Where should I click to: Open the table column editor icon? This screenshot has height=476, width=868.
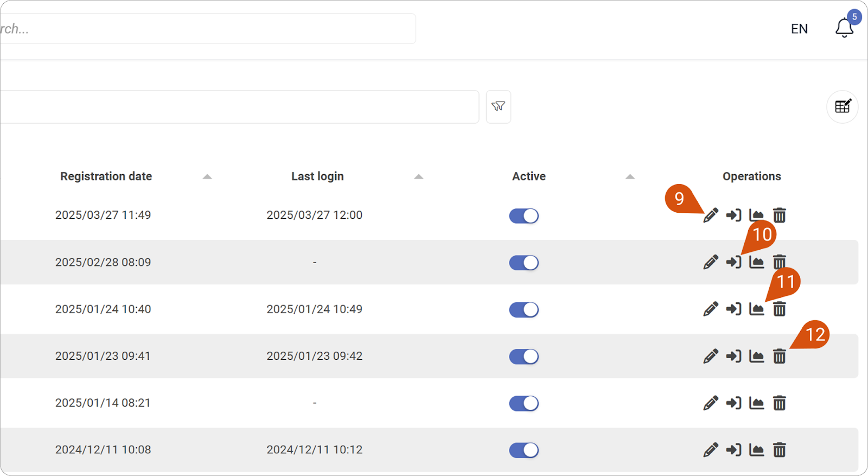coord(842,106)
